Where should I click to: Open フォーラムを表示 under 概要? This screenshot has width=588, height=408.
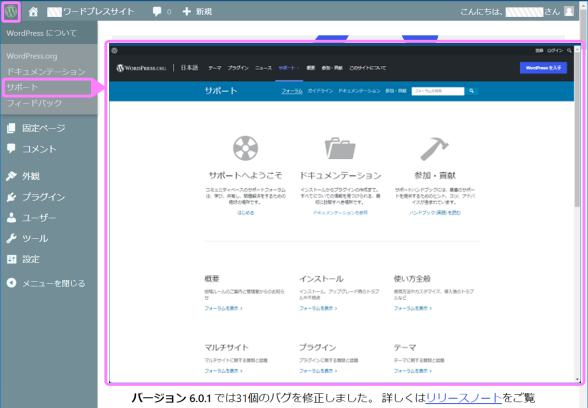tap(224, 308)
